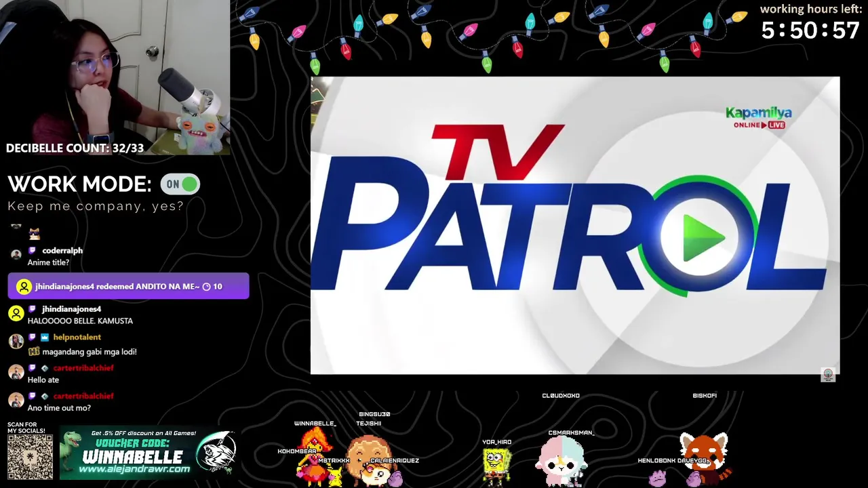The width and height of the screenshot is (868, 488).
Task: Click the BINGSU30 name label
Action: (x=374, y=414)
